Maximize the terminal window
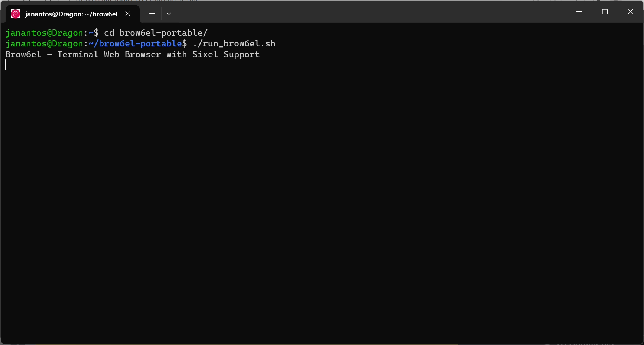This screenshot has height=345, width=644. coord(605,12)
